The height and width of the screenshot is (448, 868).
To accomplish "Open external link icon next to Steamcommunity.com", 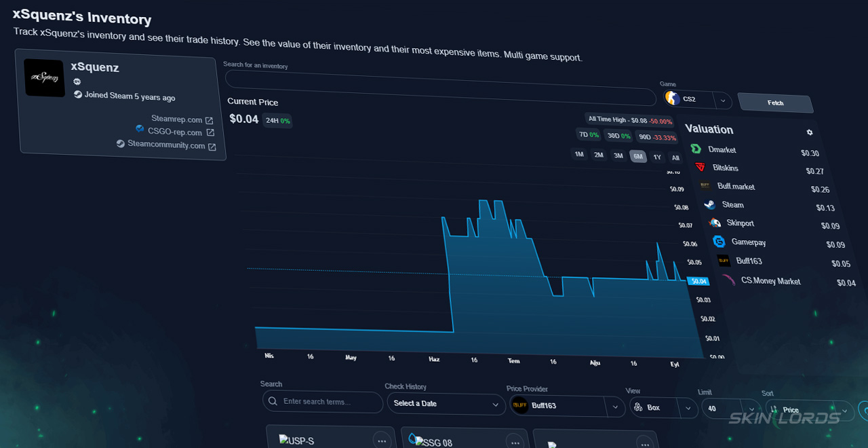I will pos(212,147).
